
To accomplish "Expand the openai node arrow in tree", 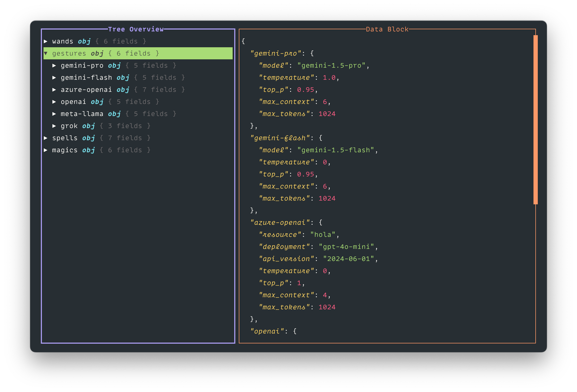I will (x=54, y=102).
